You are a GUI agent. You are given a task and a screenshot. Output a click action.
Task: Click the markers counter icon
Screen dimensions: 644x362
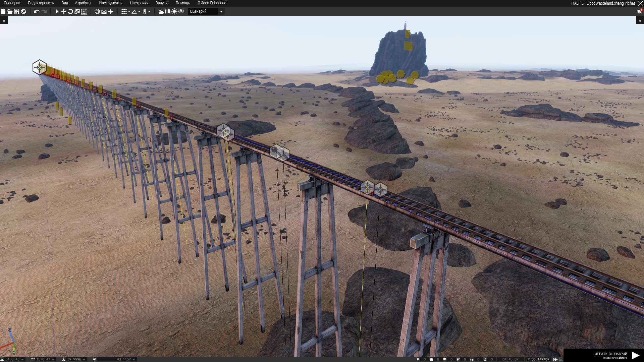[485, 359]
